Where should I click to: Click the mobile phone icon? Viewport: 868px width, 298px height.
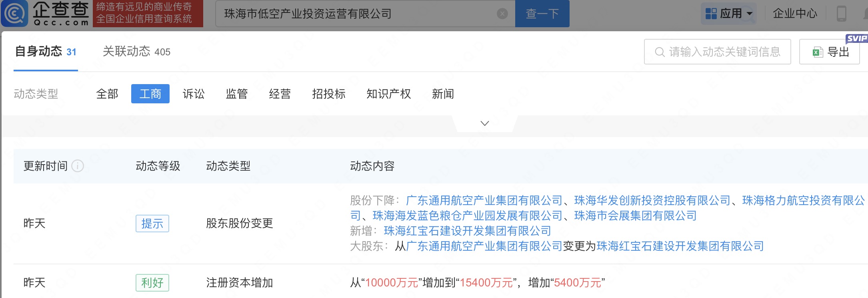(842, 14)
